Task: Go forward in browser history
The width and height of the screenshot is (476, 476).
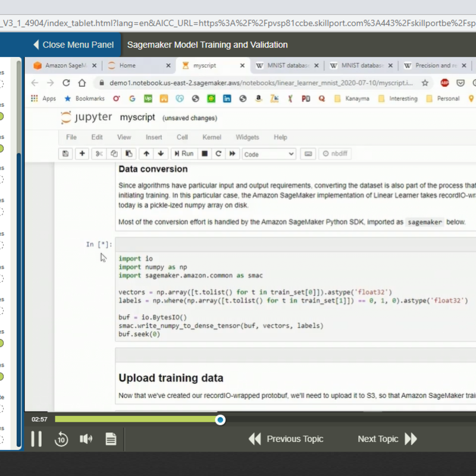Action: click(51, 83)
